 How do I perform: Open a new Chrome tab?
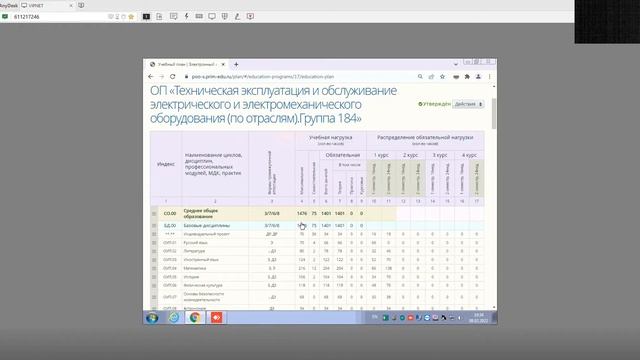[236, 64]
